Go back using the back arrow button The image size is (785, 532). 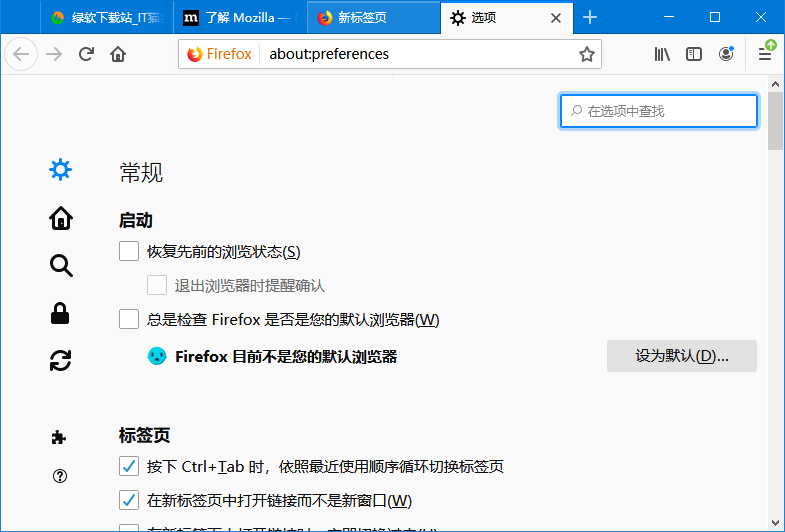pos(21,54)
